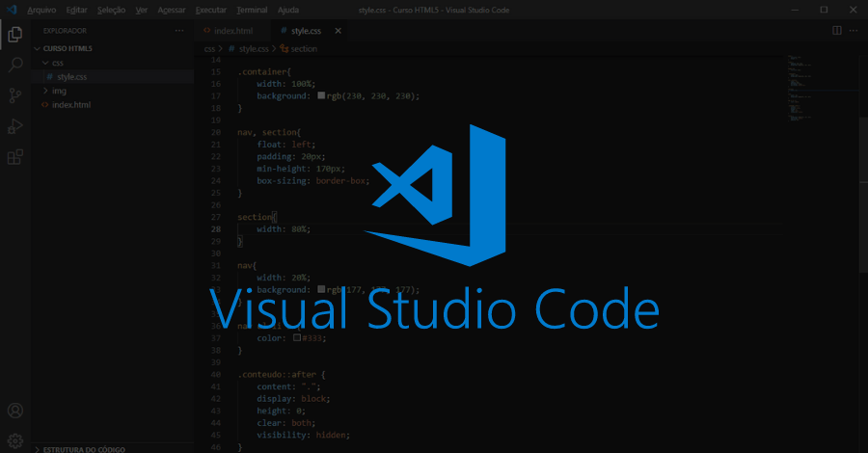Click the editor minimap
Screen dimensions: 868x453
click(x=823, y=89)
